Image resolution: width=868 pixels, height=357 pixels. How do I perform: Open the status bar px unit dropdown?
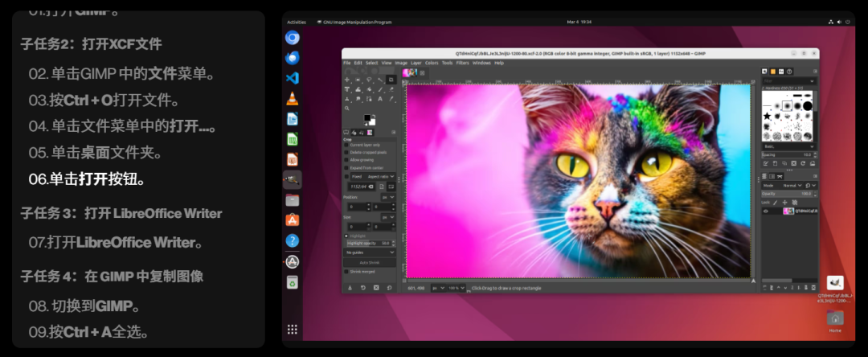(439, 288)
